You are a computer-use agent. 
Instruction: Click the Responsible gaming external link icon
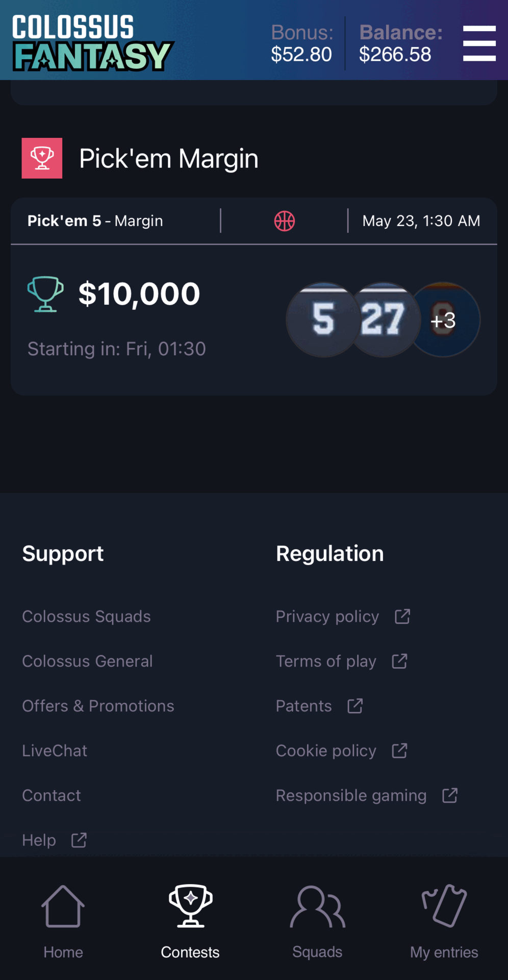[450, 795]
